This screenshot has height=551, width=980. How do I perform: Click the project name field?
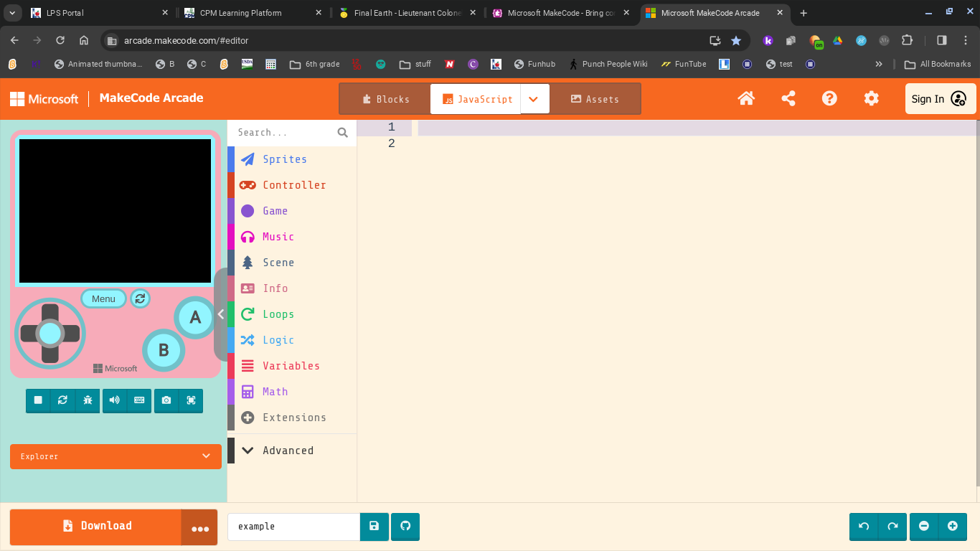coord(293,527)
